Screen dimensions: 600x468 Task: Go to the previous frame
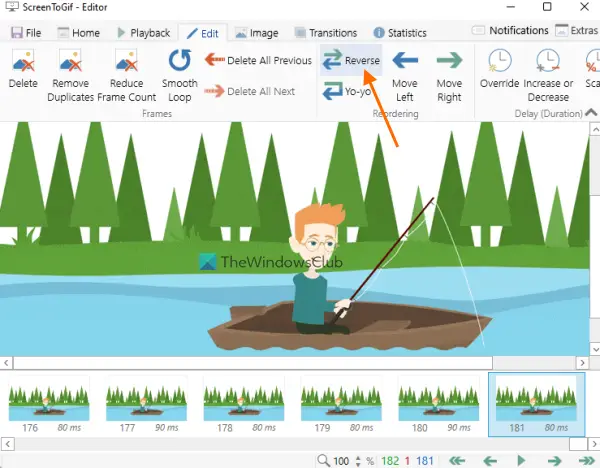(x=490, y=461)
